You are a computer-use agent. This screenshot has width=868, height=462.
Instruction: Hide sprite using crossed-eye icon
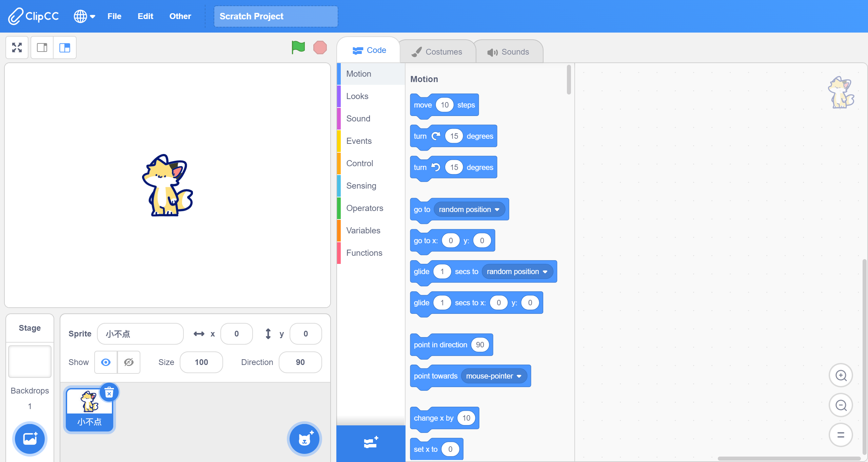point(129,362)
